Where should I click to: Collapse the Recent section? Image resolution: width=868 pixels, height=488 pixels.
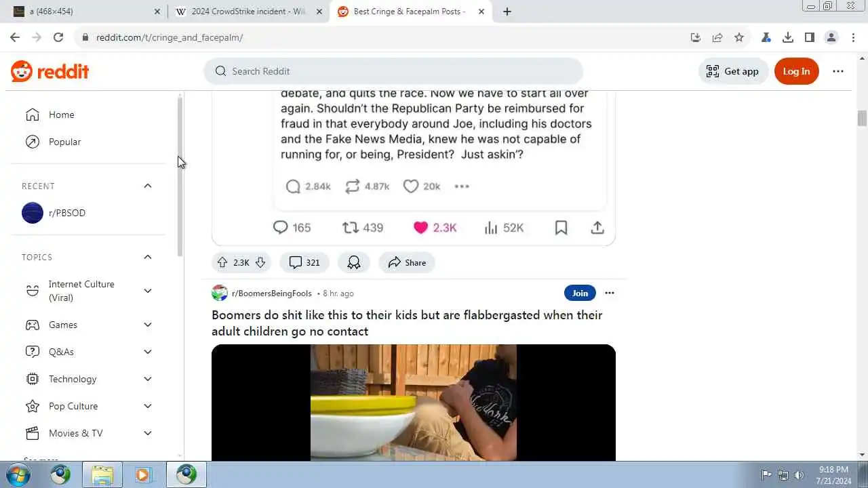pos(148,186)
